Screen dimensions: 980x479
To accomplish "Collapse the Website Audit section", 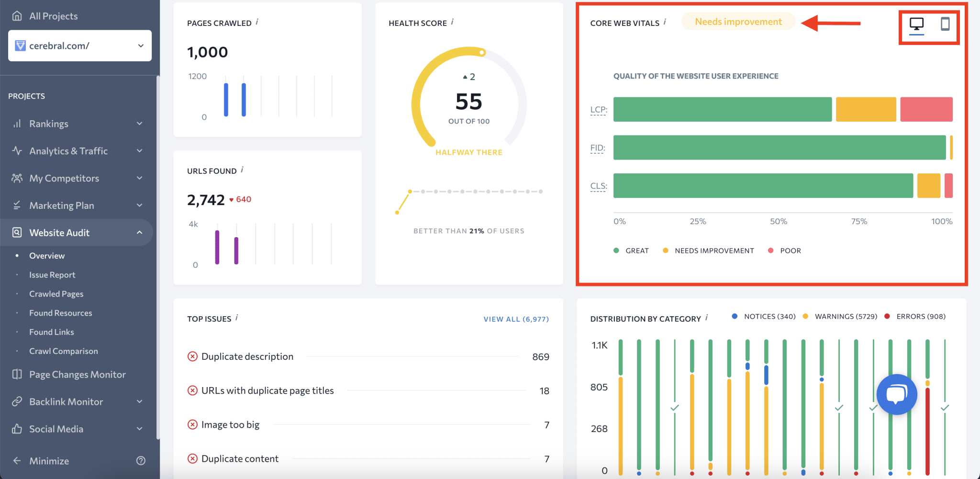I will pyautogui.click(x=139, y=232).
